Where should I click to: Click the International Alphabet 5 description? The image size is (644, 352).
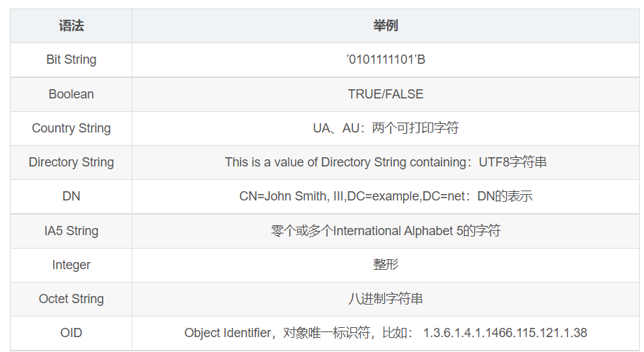tap(386, 231)
